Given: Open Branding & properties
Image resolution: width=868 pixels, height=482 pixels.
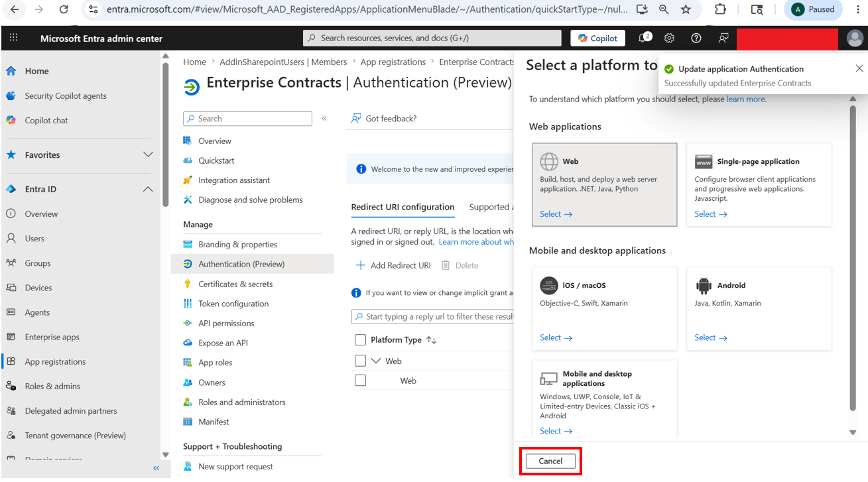Looking at the screenshot, I should [x=237, y=244].
